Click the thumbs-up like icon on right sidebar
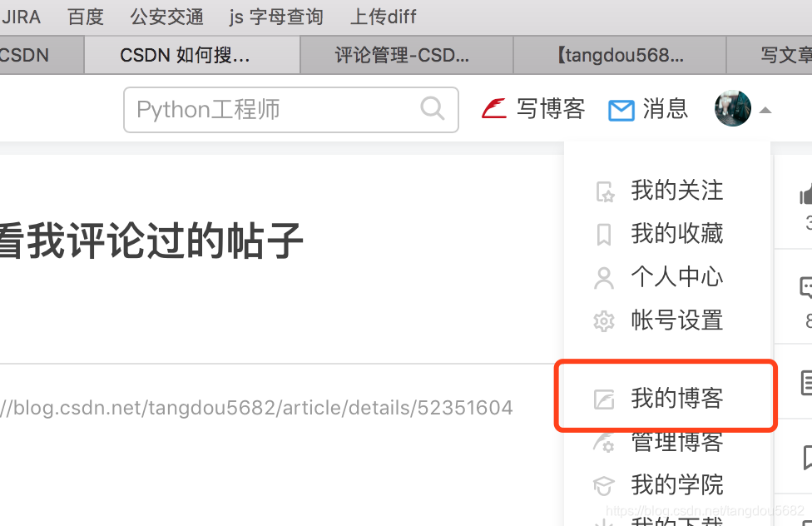This screenshot has height=526, width=812. 806,194
